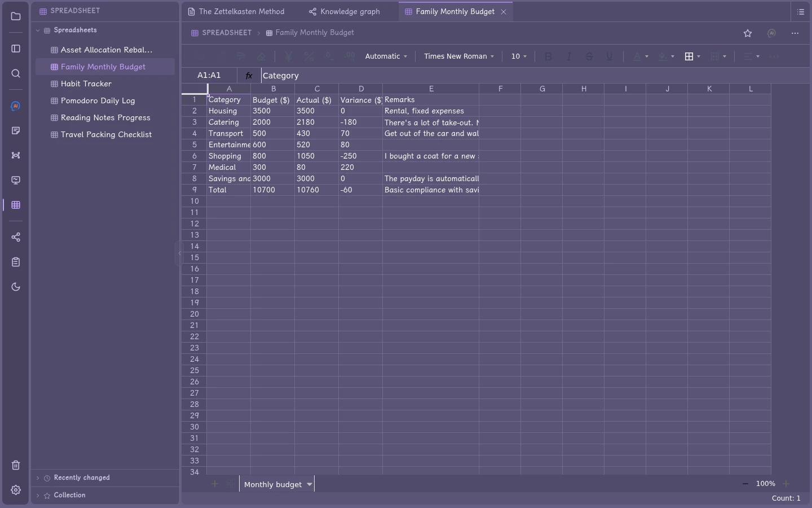
Task: Click the borders toolbar icon
Action: click(689, 56)
